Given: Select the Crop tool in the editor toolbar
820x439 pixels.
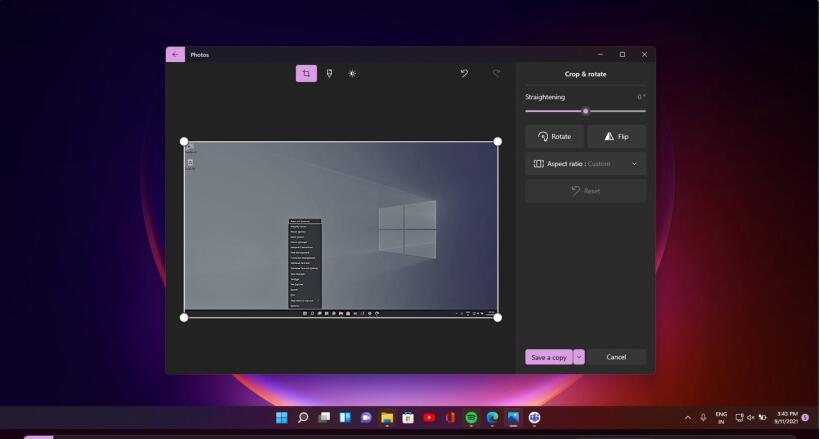Looking at the screenshot, I should tap(306, 74).
